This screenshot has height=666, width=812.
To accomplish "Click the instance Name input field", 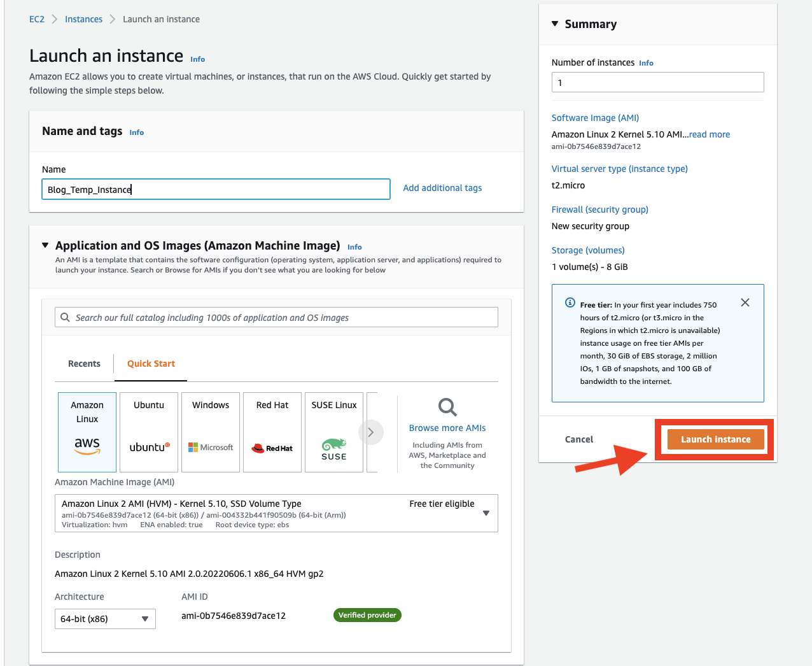I will click(216, 189).
